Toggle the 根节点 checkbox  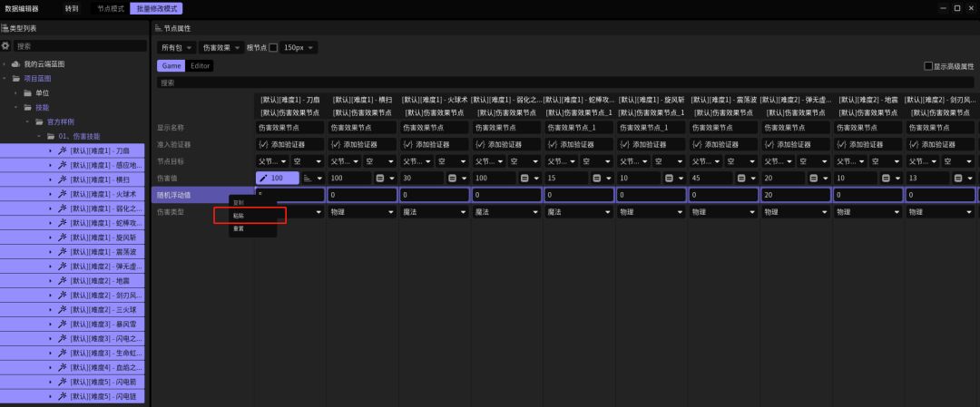click(273, 47)
